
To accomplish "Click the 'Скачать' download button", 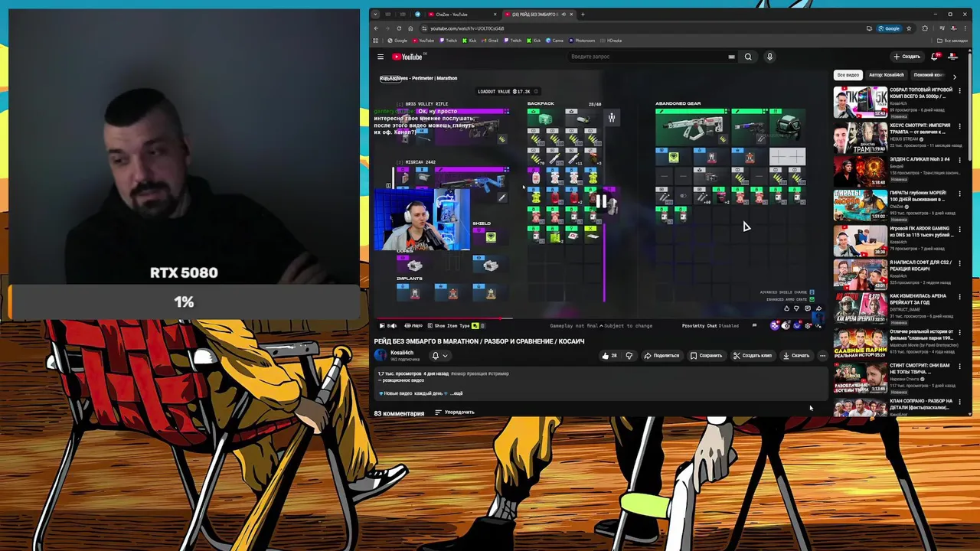I will [x=795, y=356].
